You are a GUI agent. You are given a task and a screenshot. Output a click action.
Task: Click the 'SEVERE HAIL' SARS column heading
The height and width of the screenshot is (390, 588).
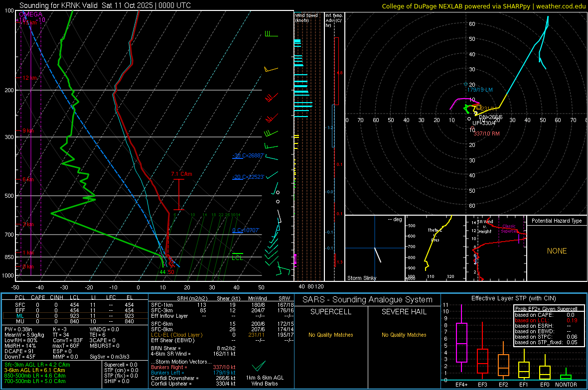click(x=404, y=312)
